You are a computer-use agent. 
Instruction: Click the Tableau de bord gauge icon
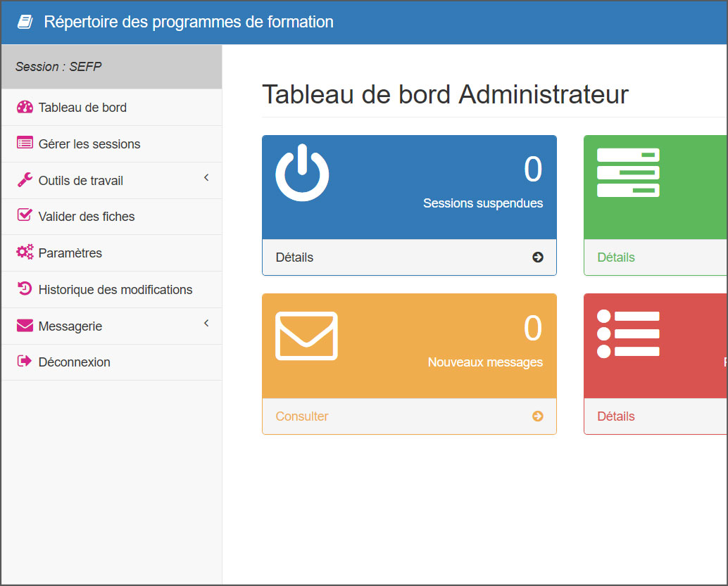click(25, 107)
